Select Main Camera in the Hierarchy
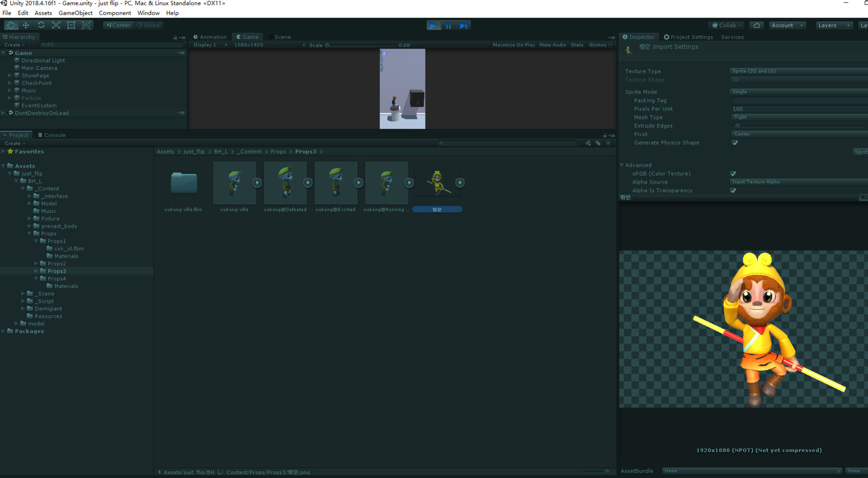Image resolution: width=868 pixels, height=478 pixels. click(39, 68)
